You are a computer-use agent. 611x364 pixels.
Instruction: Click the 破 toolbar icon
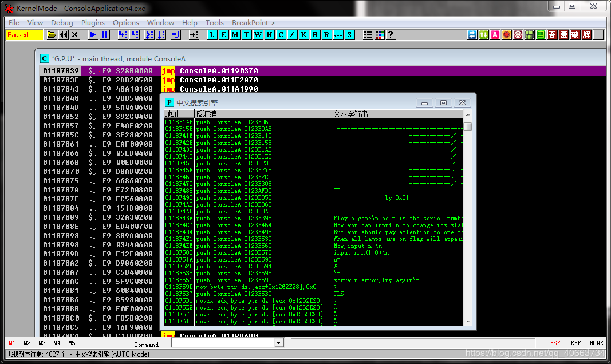[x=575, y=35]
